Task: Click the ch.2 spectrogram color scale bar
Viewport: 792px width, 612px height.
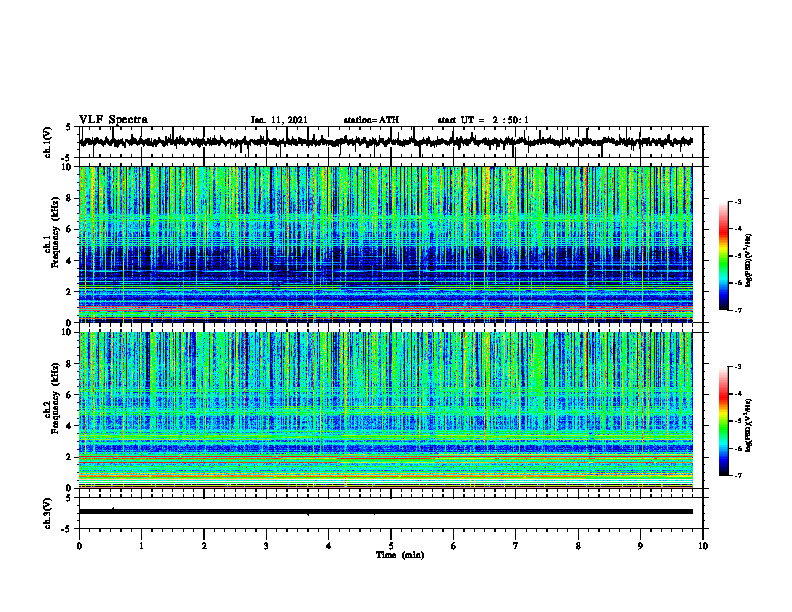Action: 723,421
